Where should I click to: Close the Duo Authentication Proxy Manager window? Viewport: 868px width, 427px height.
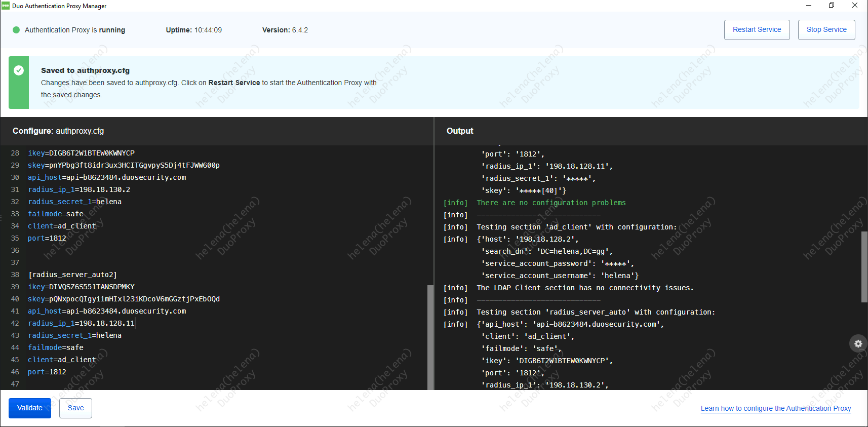pos(855,6)
